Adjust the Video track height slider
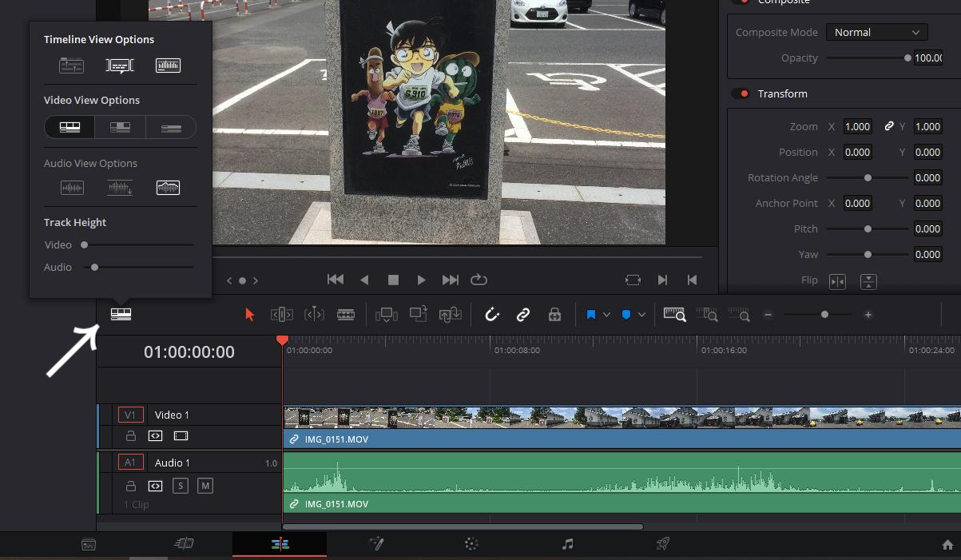Viewport: 961px width, 560px height. [84, 244]
